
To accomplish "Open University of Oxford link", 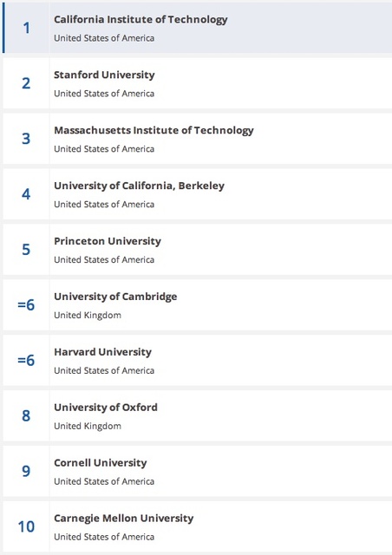I will pyautogui.click(x=106, y=408).
